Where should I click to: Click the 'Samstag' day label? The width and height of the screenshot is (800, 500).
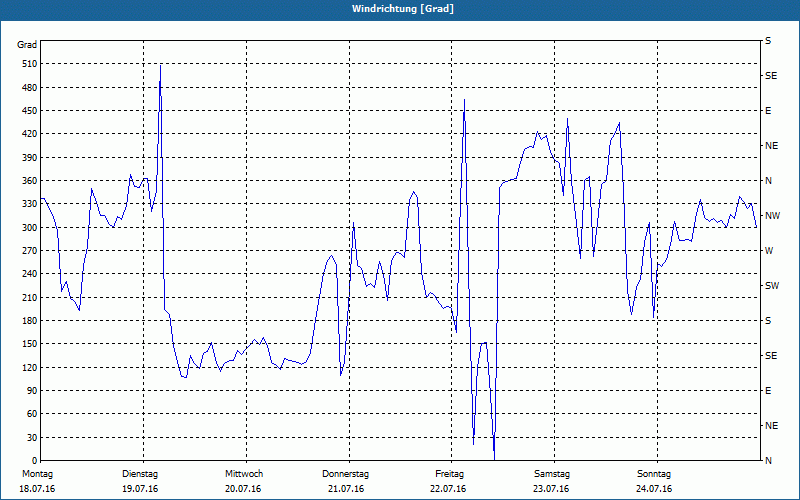[552, 474]
